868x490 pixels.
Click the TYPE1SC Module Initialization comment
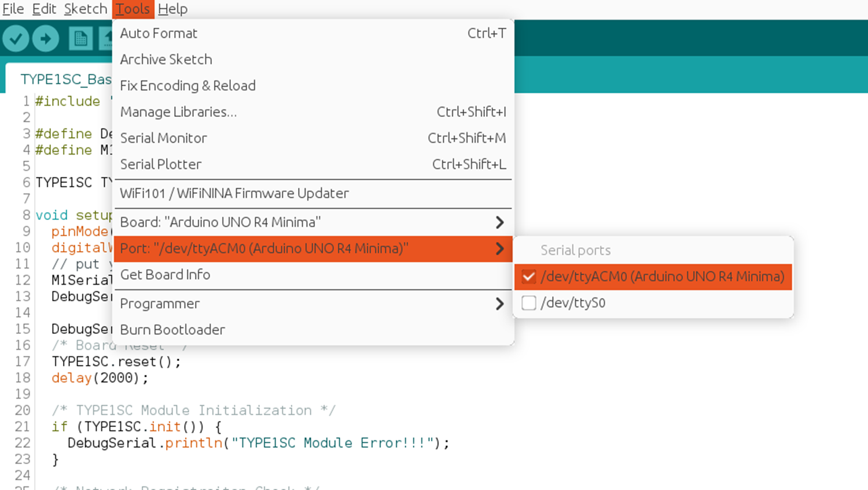[193, 411]
